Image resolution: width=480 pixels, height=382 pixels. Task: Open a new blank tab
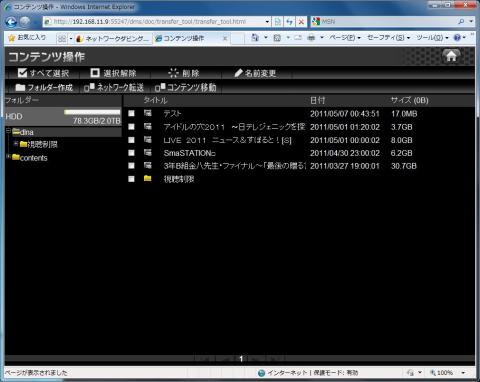[237, 39]
